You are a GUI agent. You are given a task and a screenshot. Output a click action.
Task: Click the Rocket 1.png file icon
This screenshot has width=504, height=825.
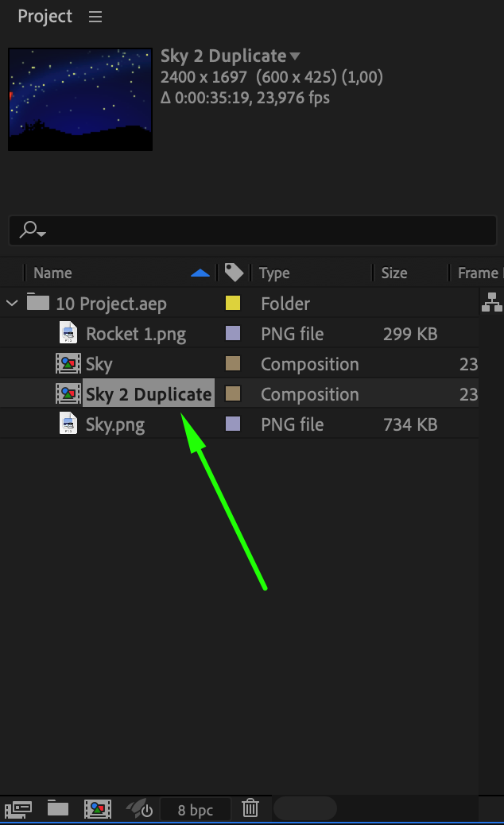pyautogui.click(x=69, y=334)
